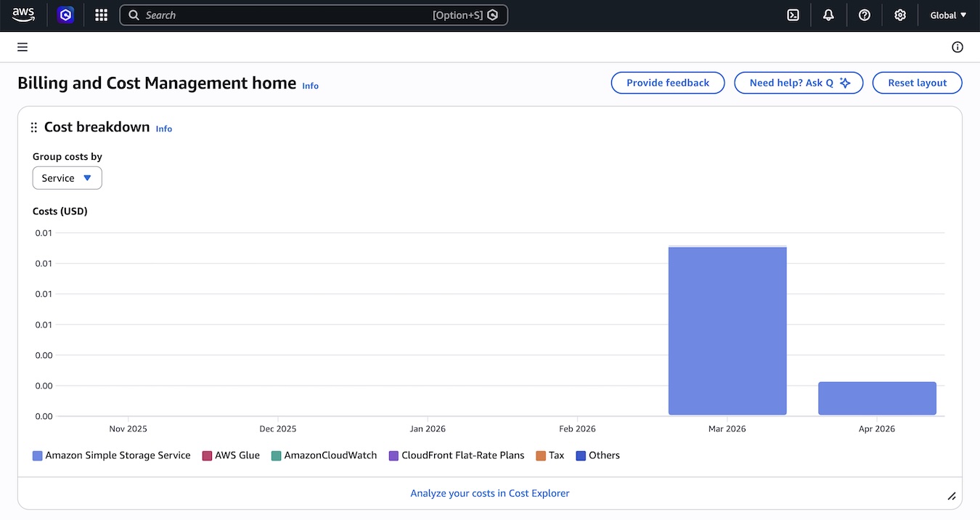The height and width of the screenshot is (520, 980).
Task: Open Analyze your costs in Cost Explorer
Action: 490,493
